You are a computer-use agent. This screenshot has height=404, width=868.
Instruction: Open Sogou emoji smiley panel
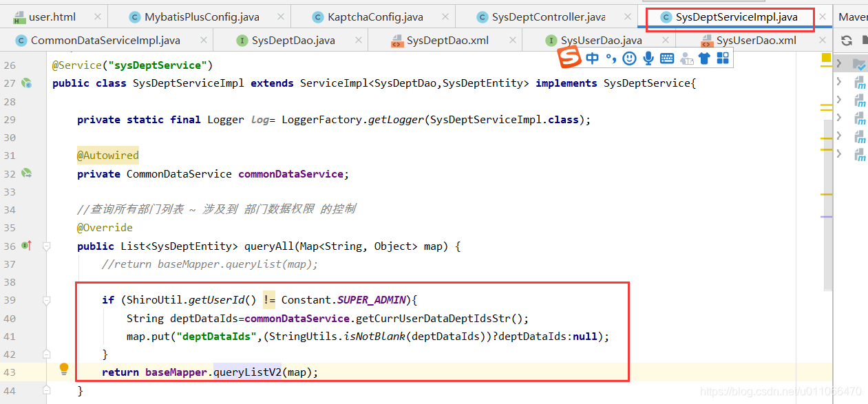point(629,59)
